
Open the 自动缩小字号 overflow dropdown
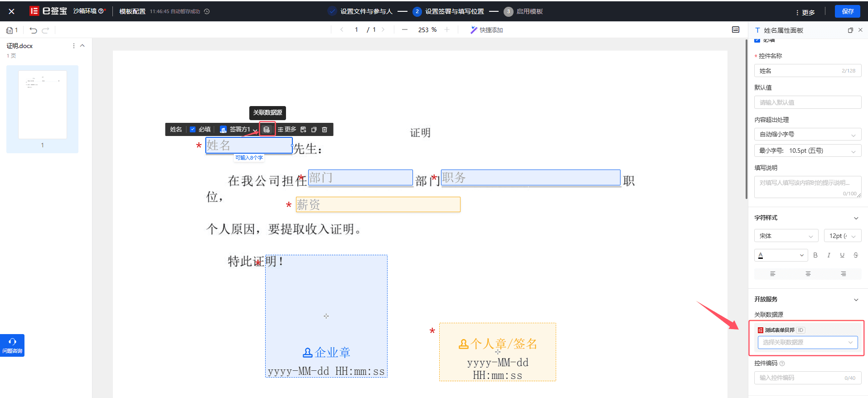point(808,135)
